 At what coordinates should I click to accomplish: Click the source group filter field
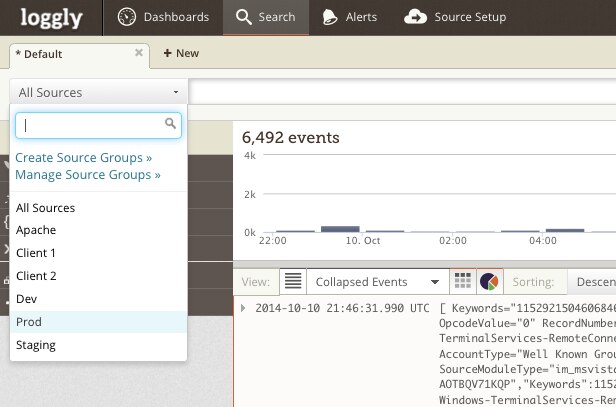(90, 125)
